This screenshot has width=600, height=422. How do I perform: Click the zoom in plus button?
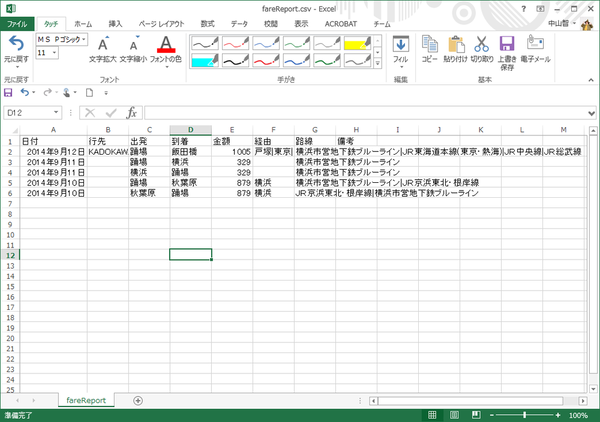click(558, 415)
